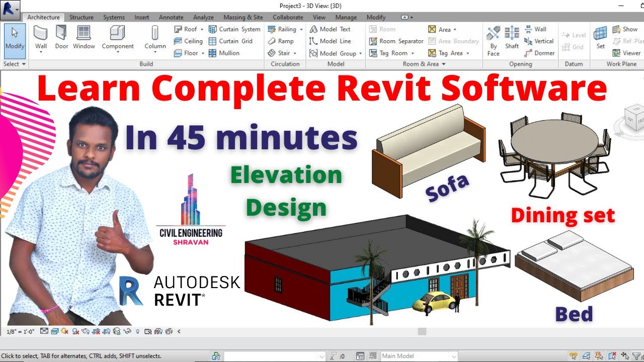The height and width of the screenshot is (362, 644).
Task: Toggle the Sun Path setting
Action: pos(64,331)
